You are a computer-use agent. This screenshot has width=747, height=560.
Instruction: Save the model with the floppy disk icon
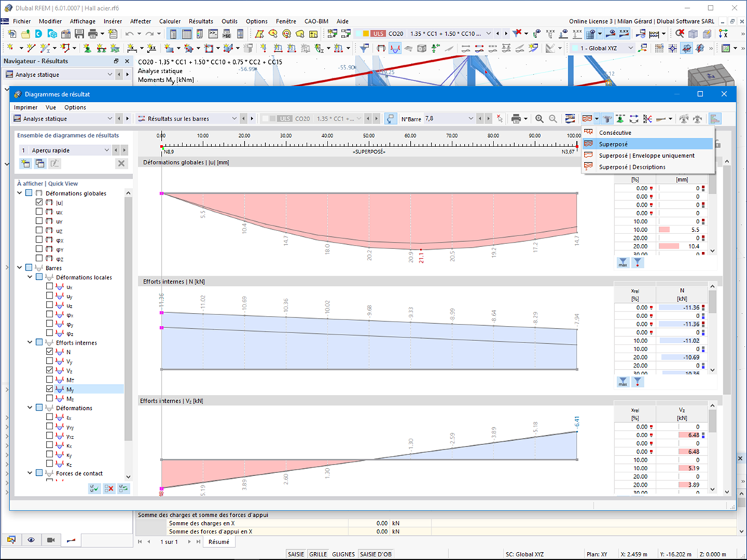[79, 34]
